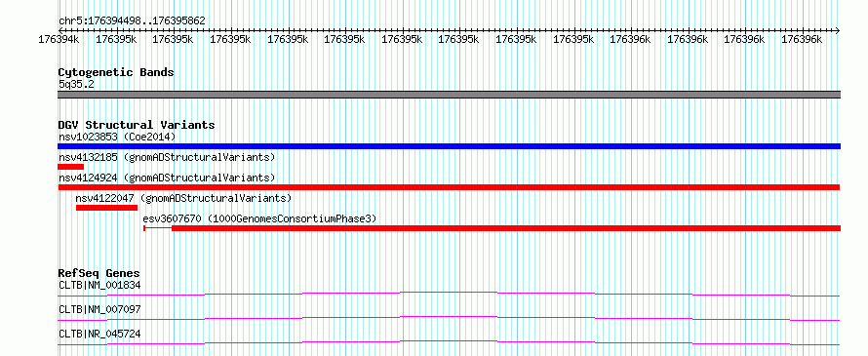Click the magenta CLTB|NM_001834 gene line

(449, 294)
